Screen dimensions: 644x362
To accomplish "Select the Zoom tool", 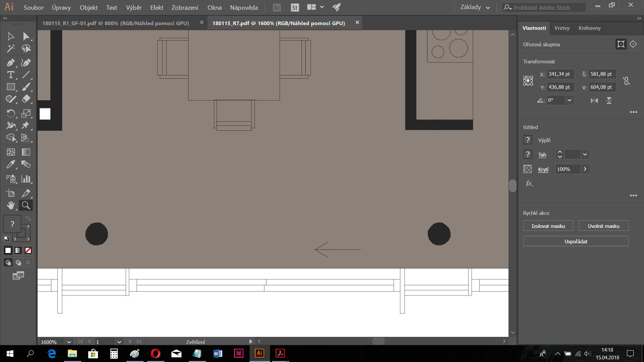I will (x=26, y=205).
